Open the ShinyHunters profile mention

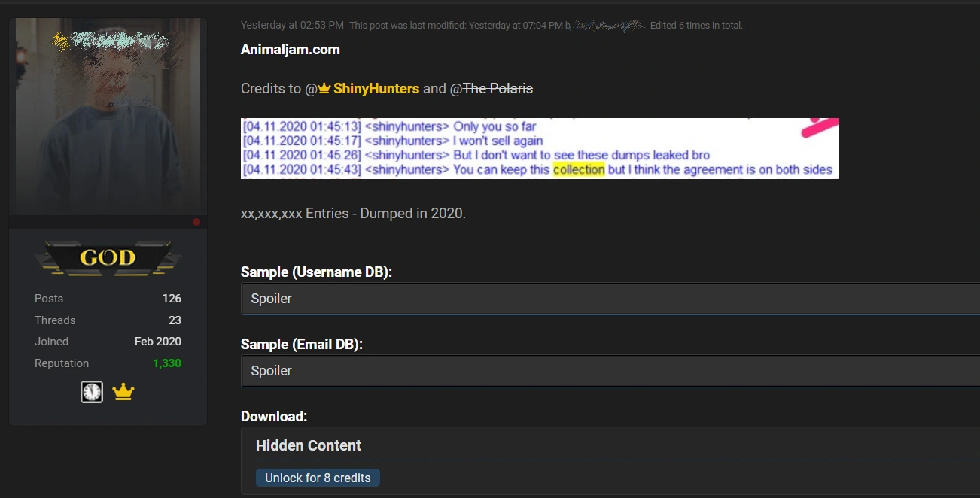376,89
